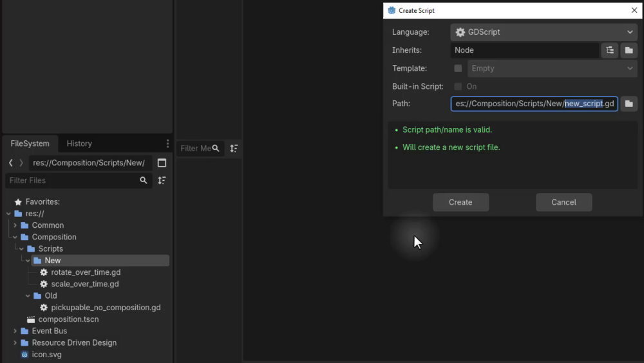Screen dimensions: 644x363
Task: Switch to the FileSystem tab
Action: pyautogui.click(x=30, y=144)
